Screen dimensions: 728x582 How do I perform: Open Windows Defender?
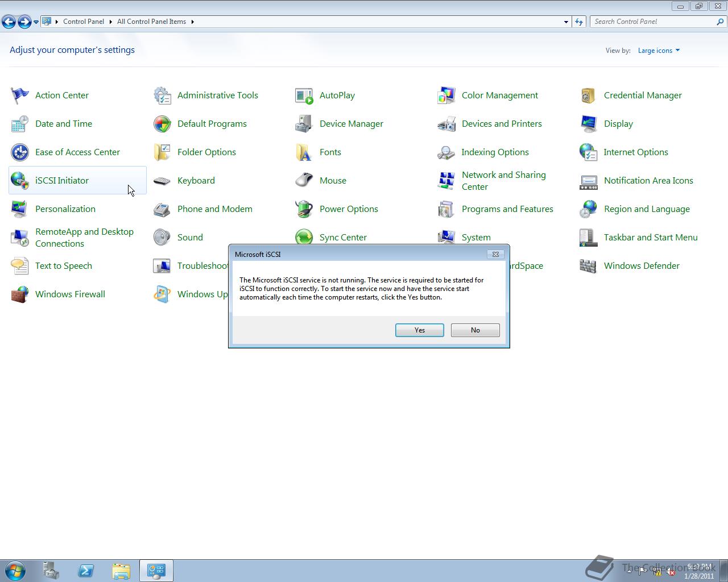[x=642, y=265]
